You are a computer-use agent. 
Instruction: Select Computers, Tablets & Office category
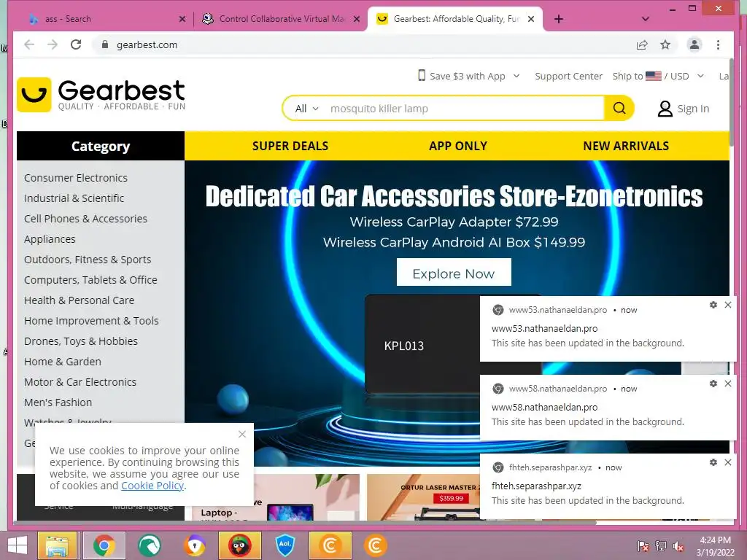tap(90, 280)
